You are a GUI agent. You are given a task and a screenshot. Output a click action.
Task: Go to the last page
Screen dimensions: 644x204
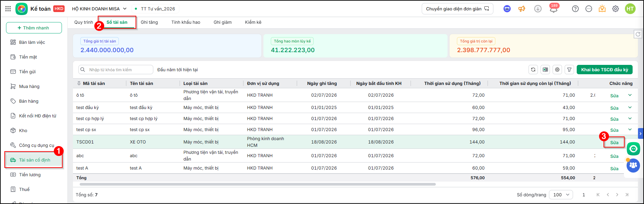(627, 195)
